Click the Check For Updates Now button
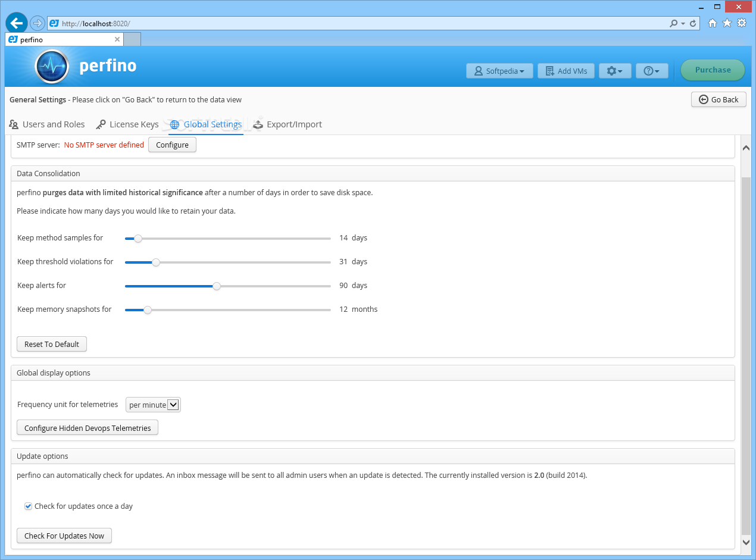756x560 pixels. click(64, 536)
